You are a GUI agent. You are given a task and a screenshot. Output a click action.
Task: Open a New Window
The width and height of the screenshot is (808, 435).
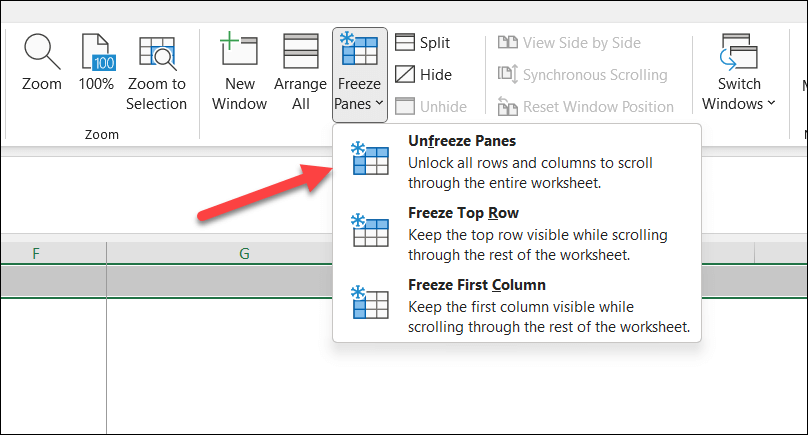click(x=240, y=51)
